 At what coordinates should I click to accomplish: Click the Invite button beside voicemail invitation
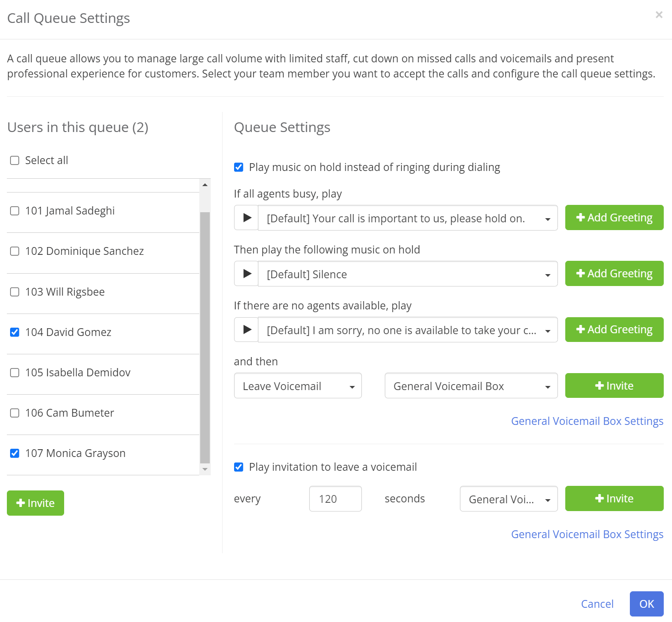click(x=614, y=499)
